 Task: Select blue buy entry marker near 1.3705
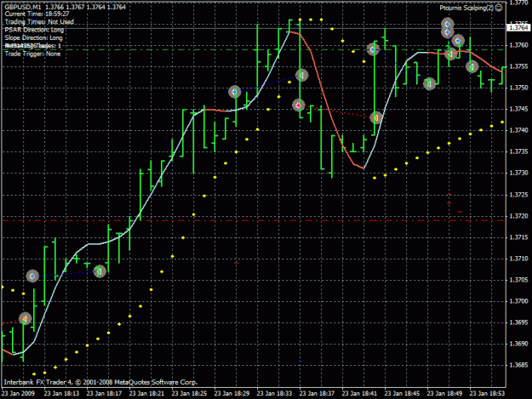coord(32,276)
